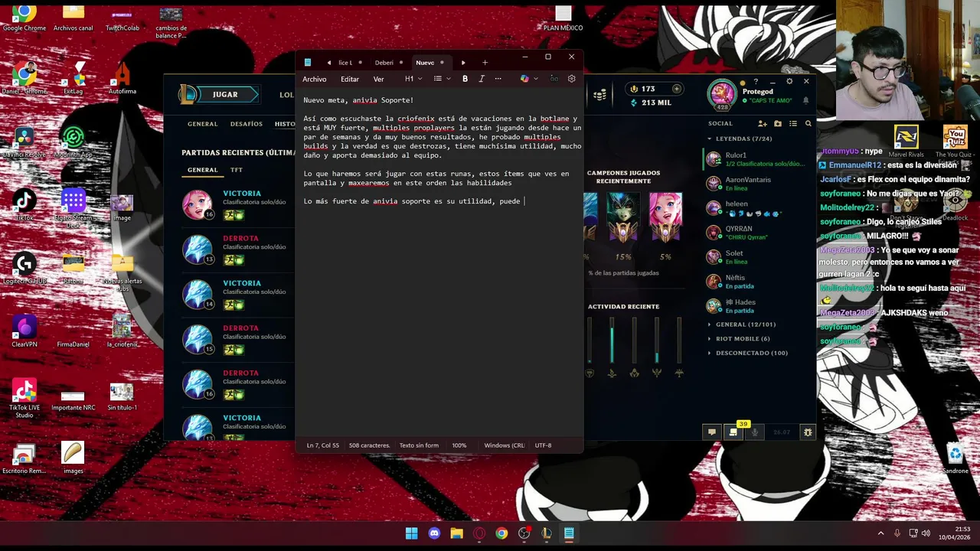Open League chat window button
Viewport: 980px width, 551px height.
point(712,432)
